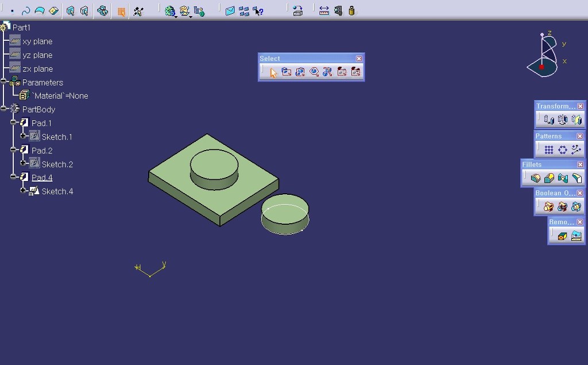Image resolution: width=588 pixels, height=365 pixels.
Task: Click the first Boolean Operations icon
Action: click(549, 206)
